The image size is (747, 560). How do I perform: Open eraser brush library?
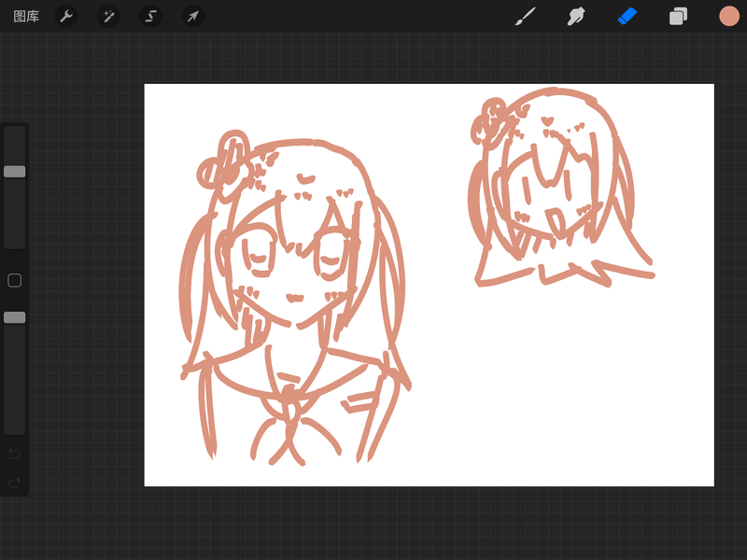tap(627, 16)
